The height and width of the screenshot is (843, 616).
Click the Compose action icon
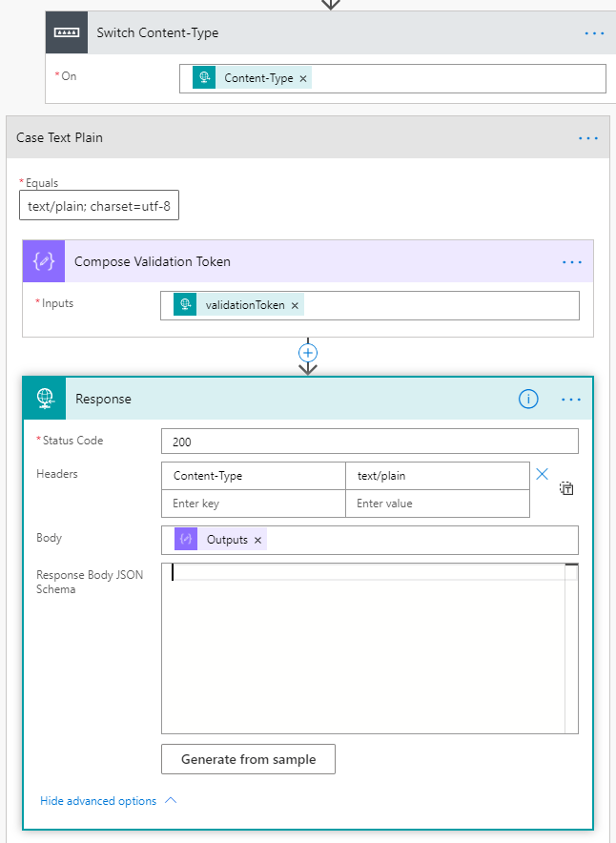pyautogui.click(x=44, y=261)
